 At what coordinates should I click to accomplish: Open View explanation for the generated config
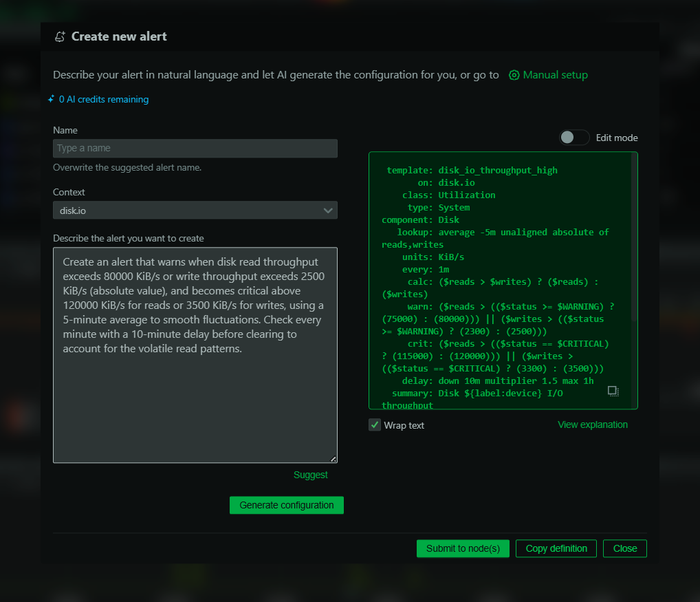click(592, 424)
